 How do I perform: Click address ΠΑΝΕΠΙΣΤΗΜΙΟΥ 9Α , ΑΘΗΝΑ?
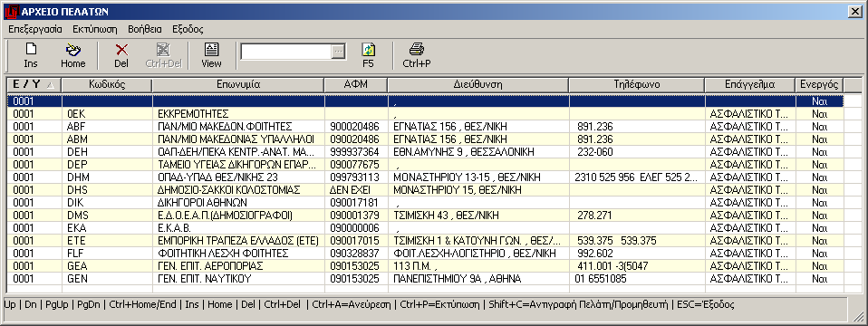478,279
